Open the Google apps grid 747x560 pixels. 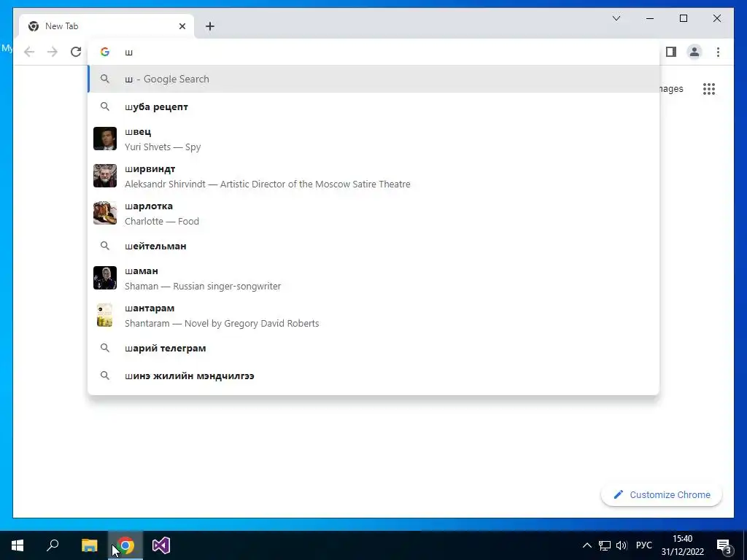pos(709,88)
